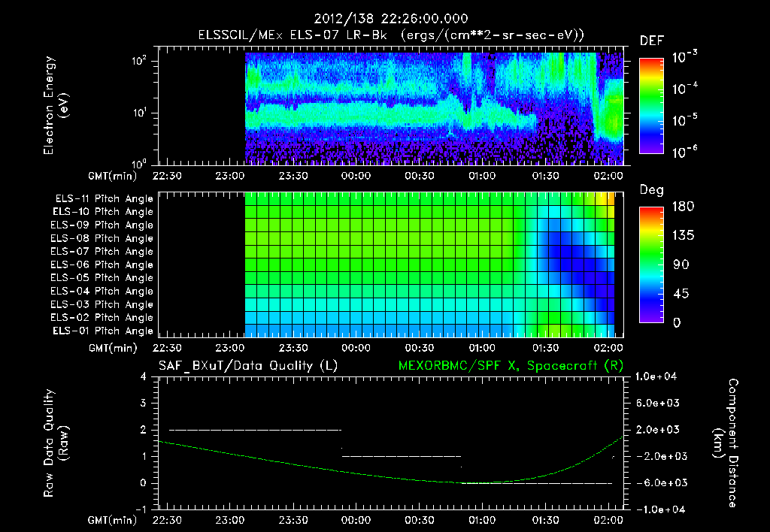770x532 pixels.
Task: Select the 10^-3 DEF scale value
Action: pos(684,56)
